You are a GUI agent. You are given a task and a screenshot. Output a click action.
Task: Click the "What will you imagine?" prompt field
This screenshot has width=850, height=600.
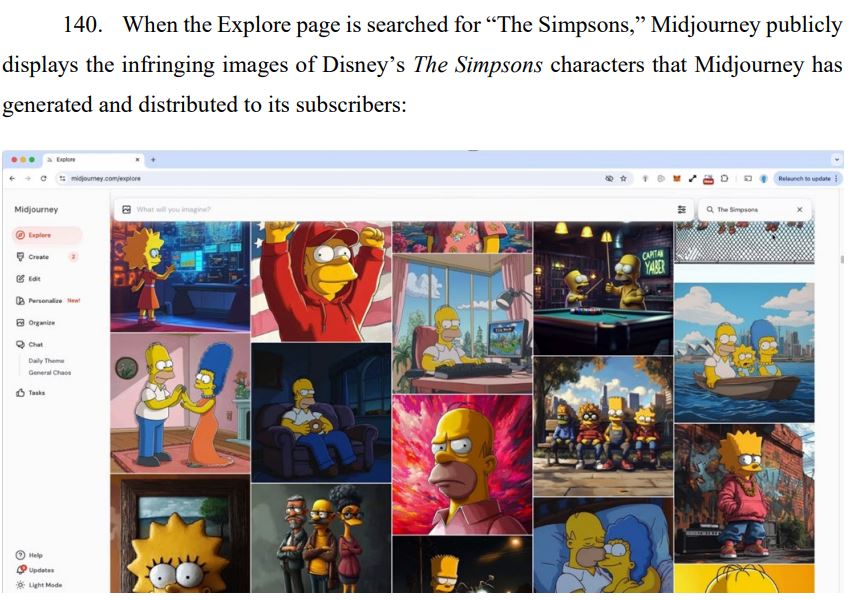[398, 209]
